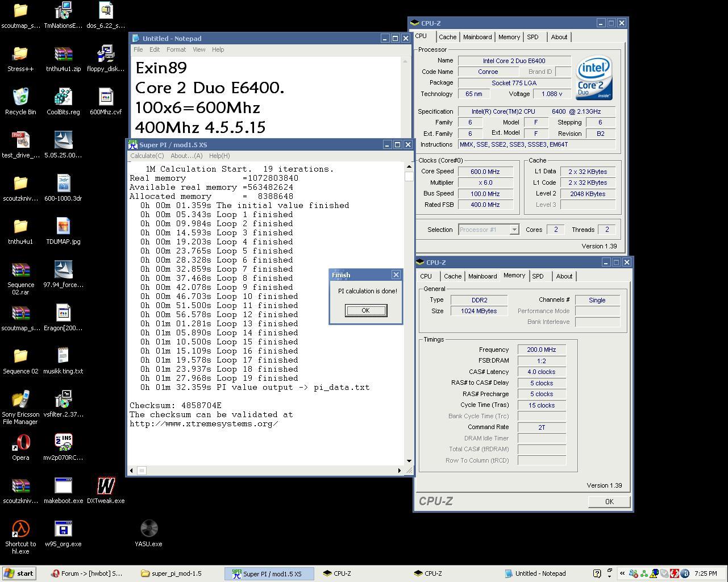Switch to CPU tab in bottom CPU-Z window
This screenshot has height=582, width=728.
[x=426, y=276]
